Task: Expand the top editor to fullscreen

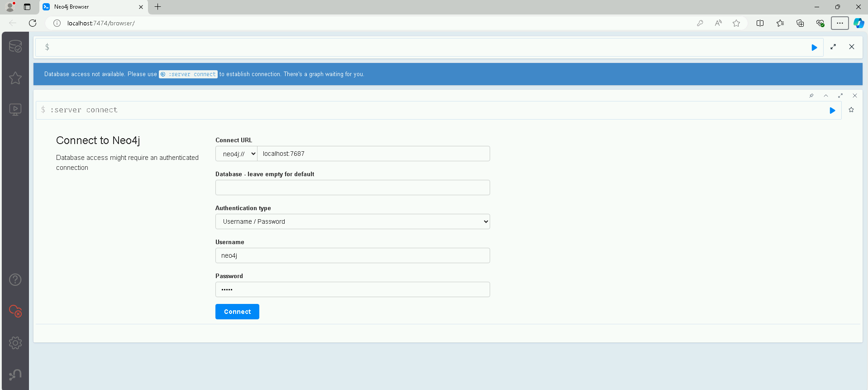Action: [833, 47]
